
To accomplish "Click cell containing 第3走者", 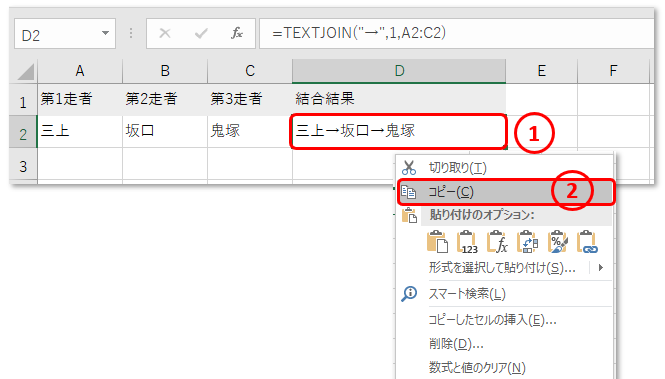I will pos(250,100).
